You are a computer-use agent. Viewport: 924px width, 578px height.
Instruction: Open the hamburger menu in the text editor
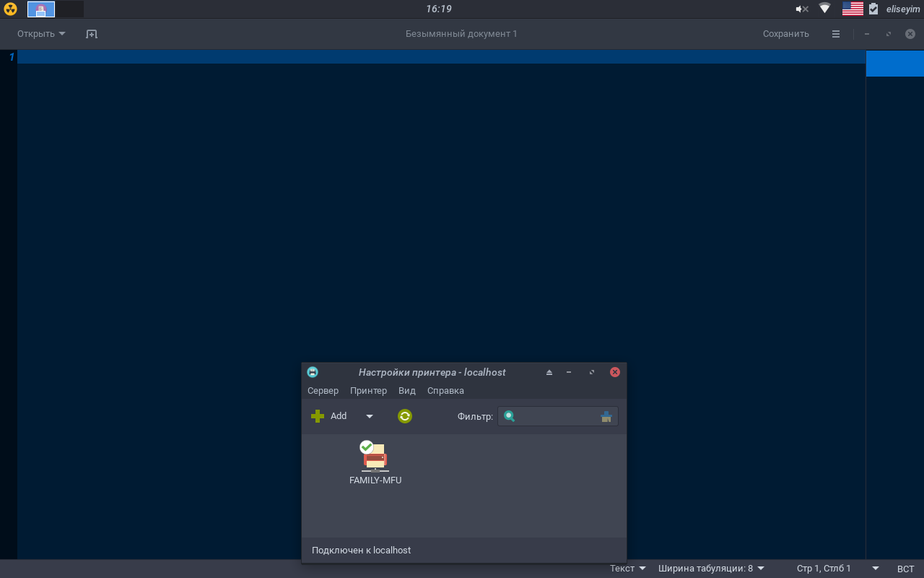[x=836, y=34]
